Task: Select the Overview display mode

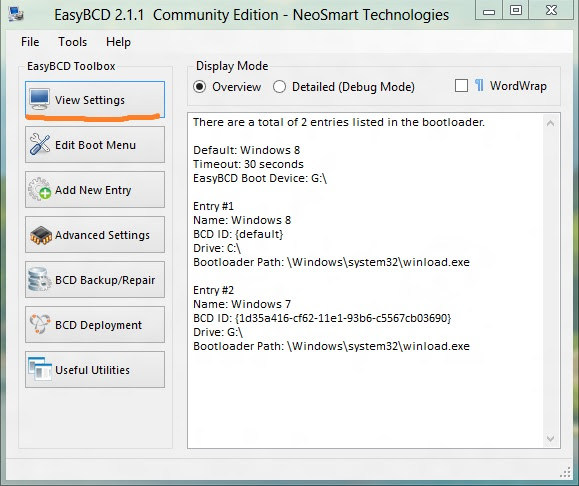Action: coord(199,87)
